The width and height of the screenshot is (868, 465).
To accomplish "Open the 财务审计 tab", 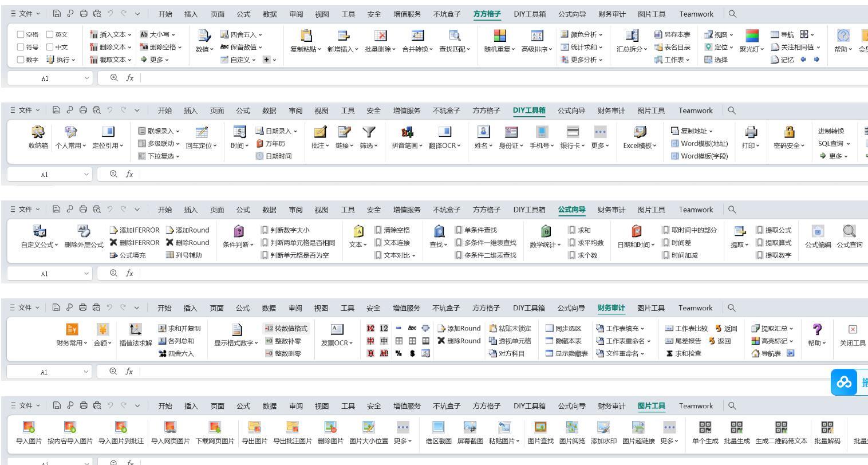I will (611, 308).
